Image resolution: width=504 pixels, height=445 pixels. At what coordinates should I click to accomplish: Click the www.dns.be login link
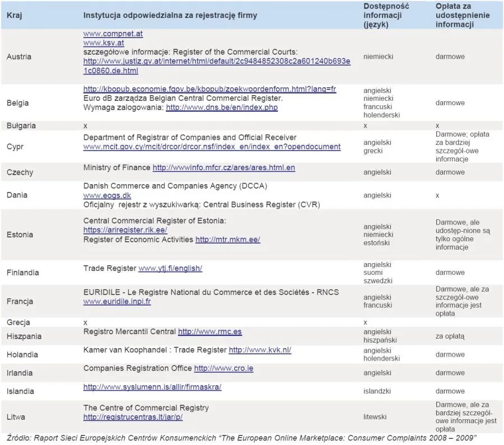(221, 107)
